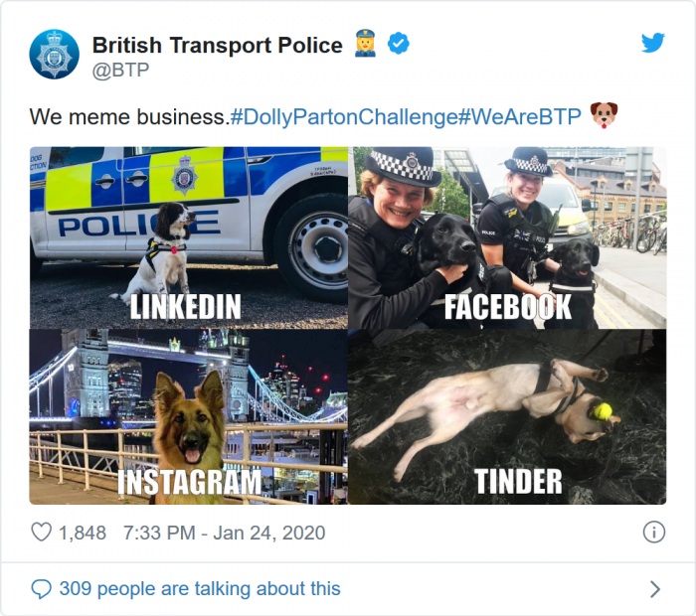Open the LinkedIn spaniel photo
This screenshot has height=616, width=696.
[188, 237]
